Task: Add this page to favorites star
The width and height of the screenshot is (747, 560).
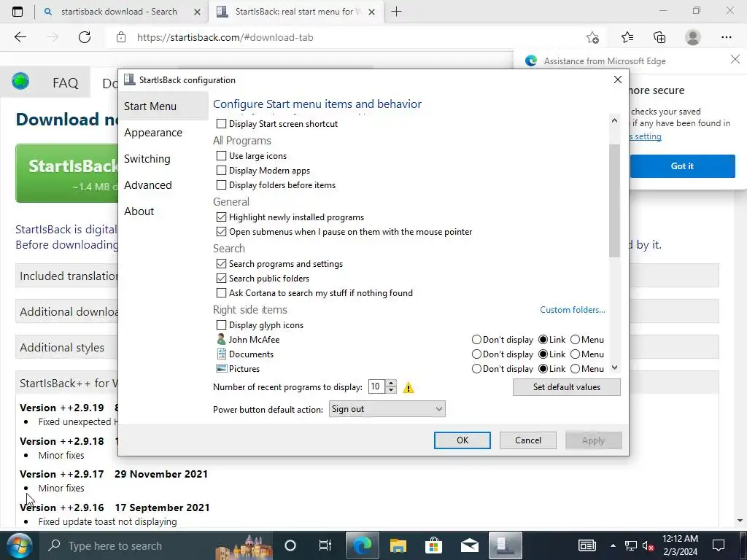Action: [592, 37]
